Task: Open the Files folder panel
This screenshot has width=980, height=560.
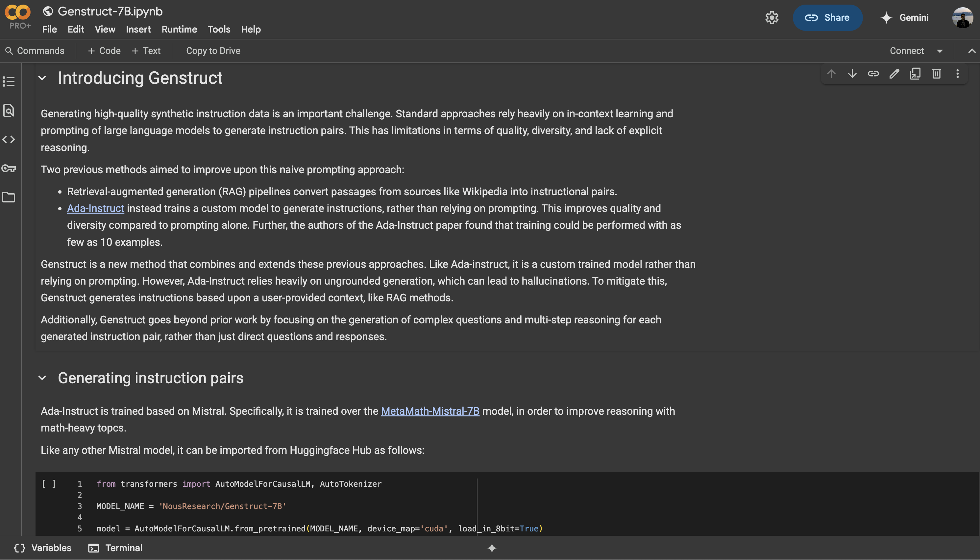Action: (x=9, y=197)
